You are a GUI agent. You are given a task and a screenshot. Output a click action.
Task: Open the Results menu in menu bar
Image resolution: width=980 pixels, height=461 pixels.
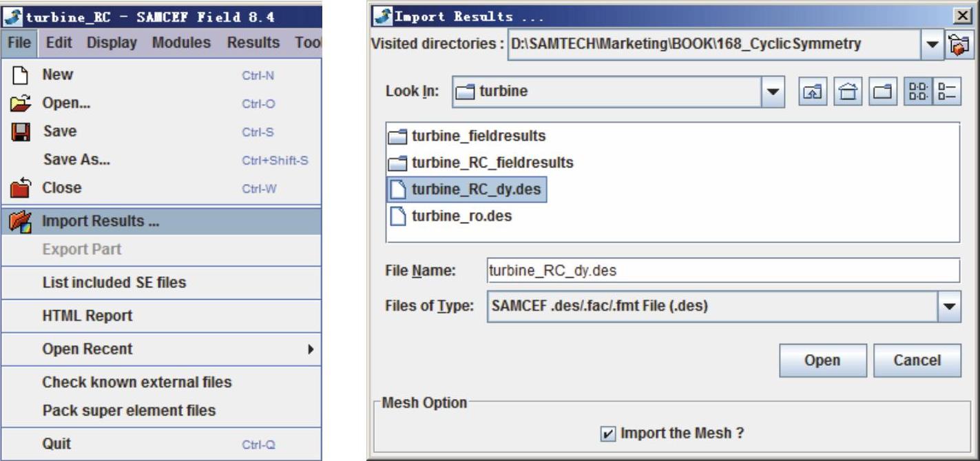point(253,43)
